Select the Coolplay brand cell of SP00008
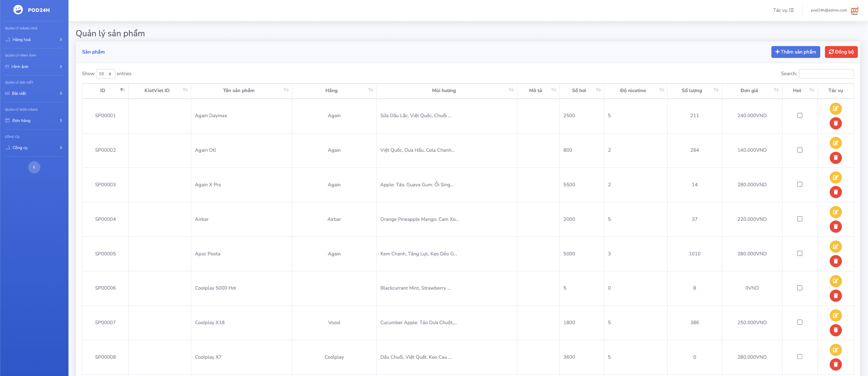This screenshot has width=868, height=376. pyautogui.click(x=334, y=357)
